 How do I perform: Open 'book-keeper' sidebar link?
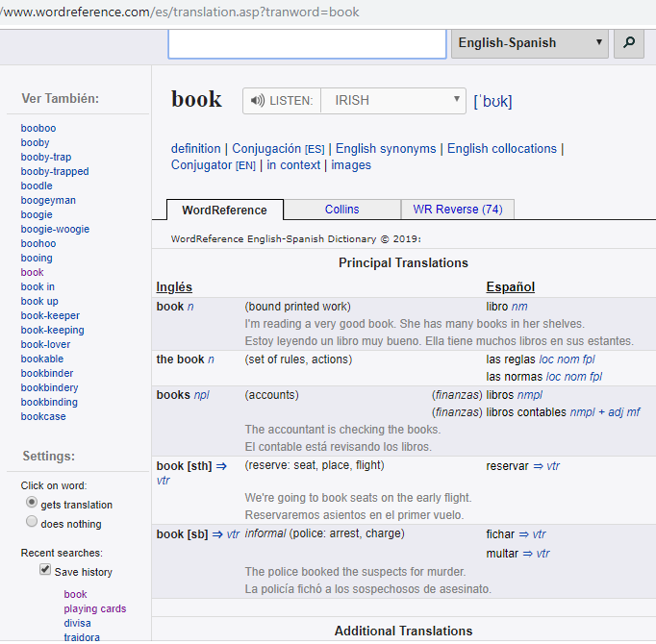coord(50,315)
